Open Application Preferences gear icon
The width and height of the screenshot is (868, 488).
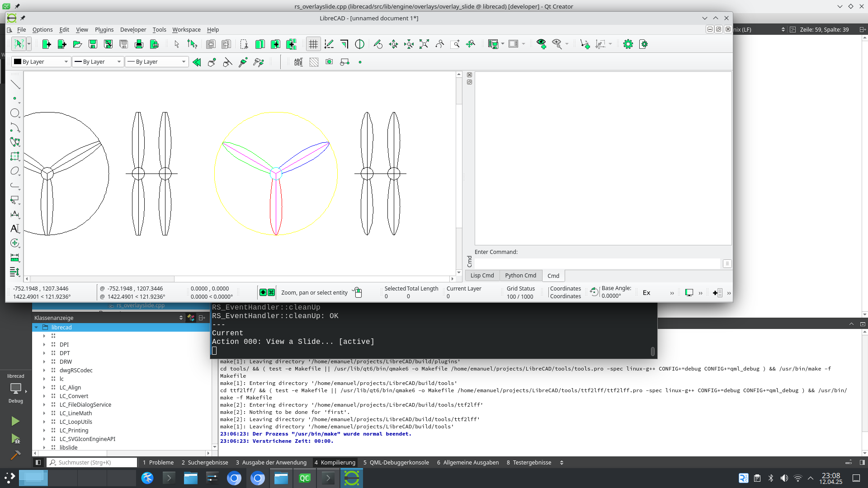click(x=628, y=44)
